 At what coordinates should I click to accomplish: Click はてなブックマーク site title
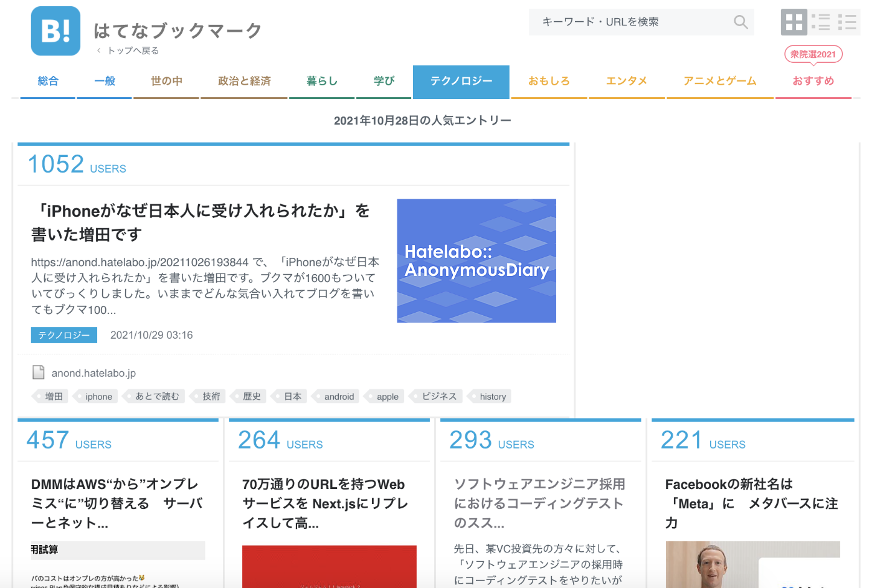click(178, 30)
